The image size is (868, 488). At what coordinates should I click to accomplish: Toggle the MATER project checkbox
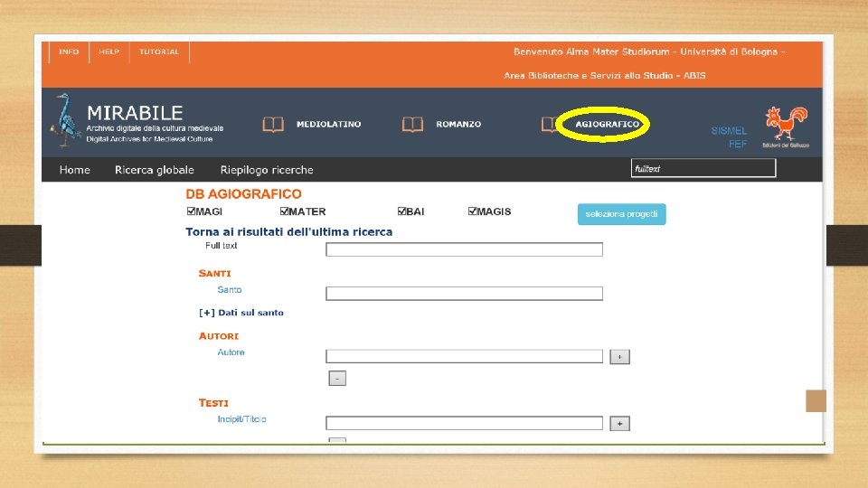click(284, 211)
